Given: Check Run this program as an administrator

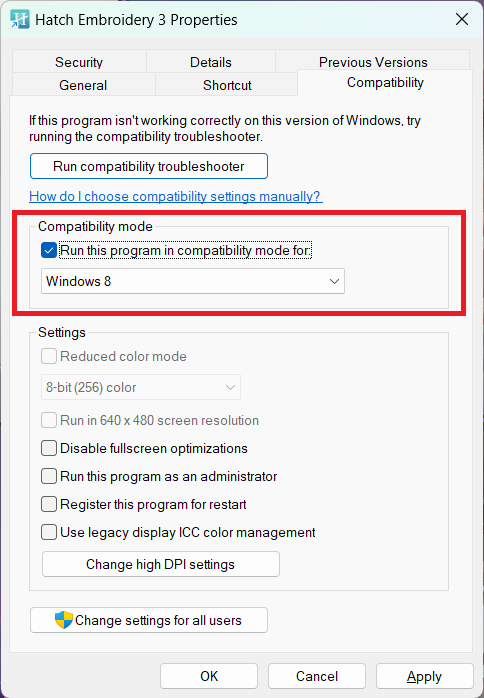Looking at the screenshot, I should tap(49, 476).
